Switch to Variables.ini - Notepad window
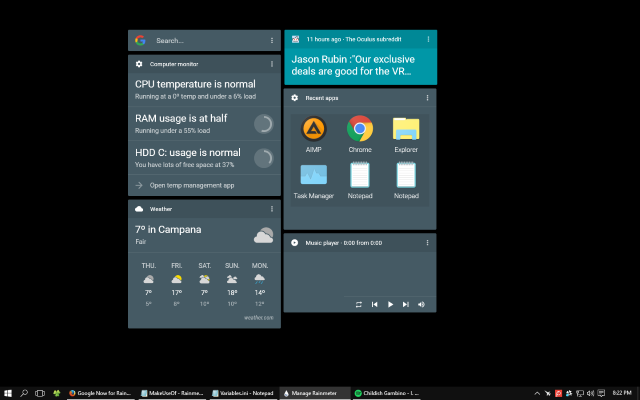 tap(243, 393)
